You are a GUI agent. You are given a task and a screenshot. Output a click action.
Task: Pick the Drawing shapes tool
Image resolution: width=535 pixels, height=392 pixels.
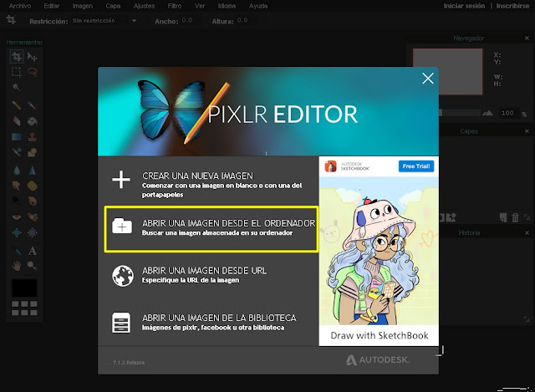[x=33, y=152]
